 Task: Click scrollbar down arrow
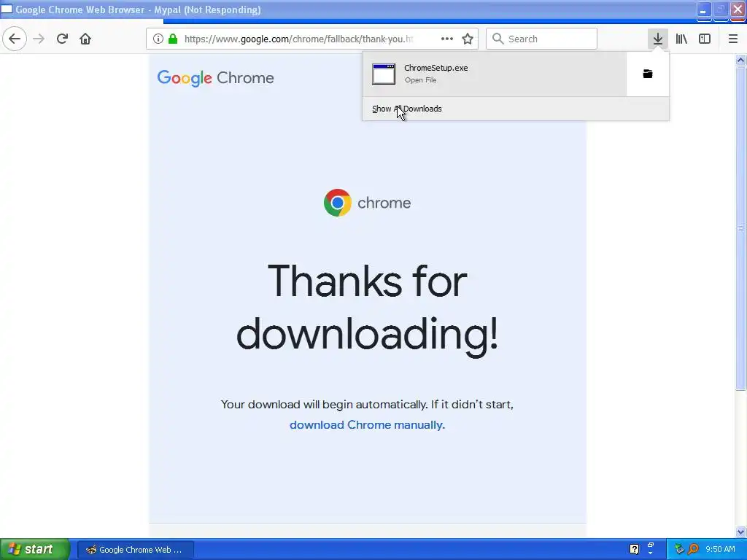[740, 532]
